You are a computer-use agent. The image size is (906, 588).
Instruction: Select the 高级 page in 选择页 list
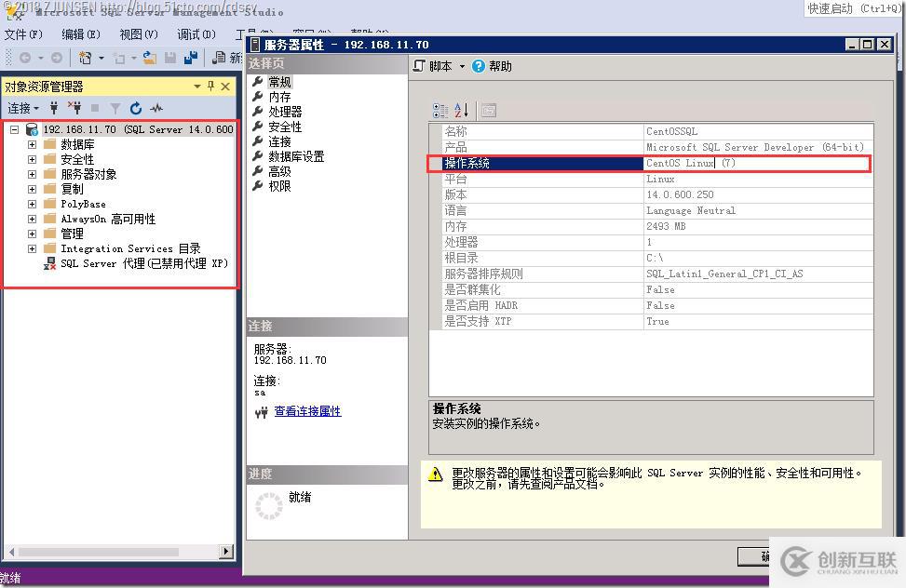pos(279,170)
